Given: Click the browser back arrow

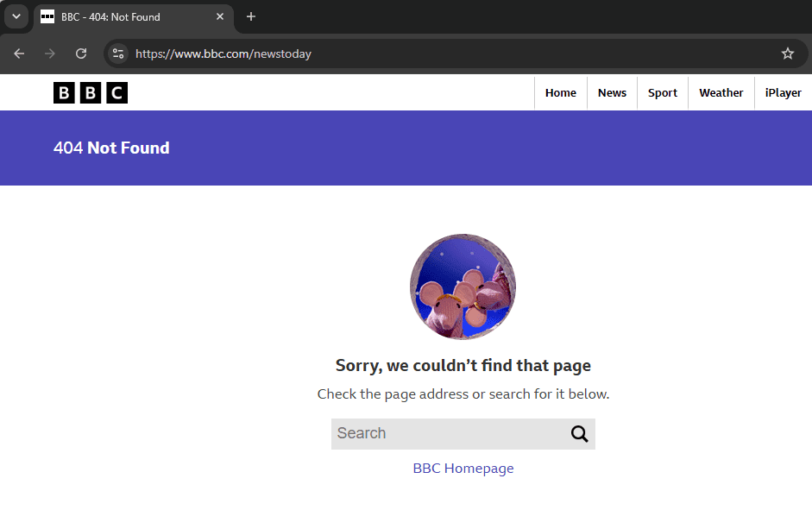Looking at the screenshot, I should point(19,54).
